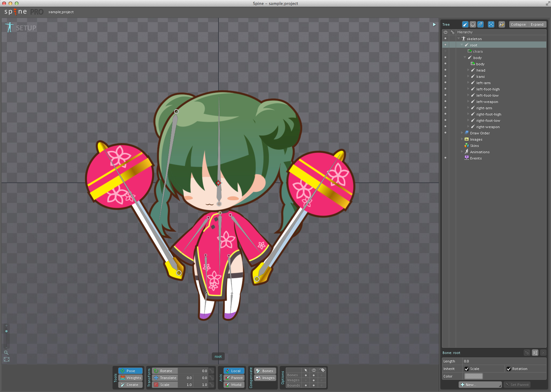Image resolution: width=551 pixels, height=392 pixels.
Task: Open the find and replace magnifier icon
Action: pos(502,24)
